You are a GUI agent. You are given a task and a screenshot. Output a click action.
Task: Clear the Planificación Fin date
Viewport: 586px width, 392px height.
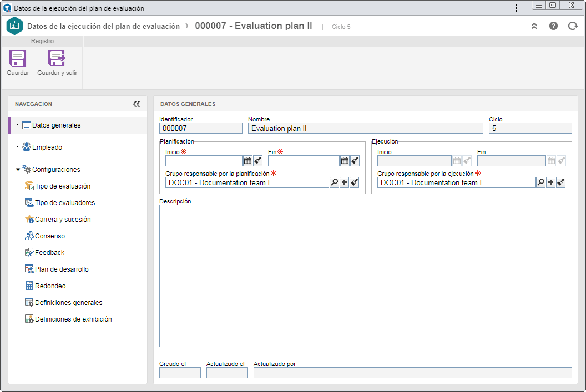point(355,161)
